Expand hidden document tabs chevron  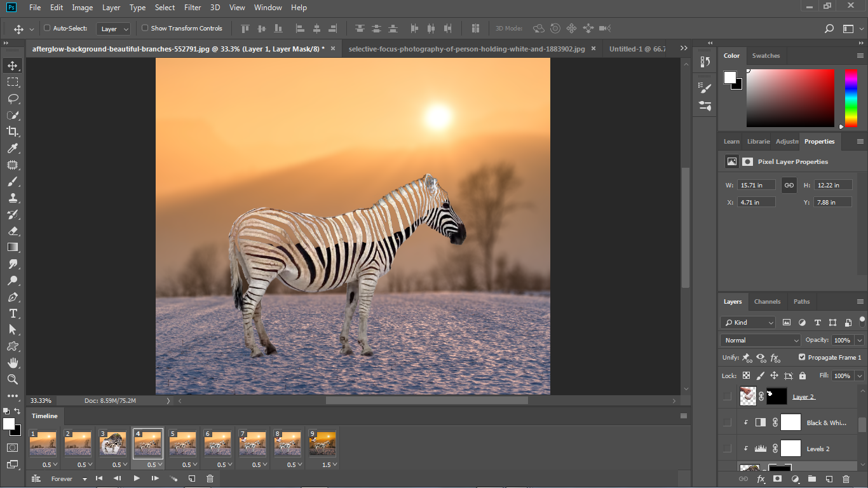point(684,48)
